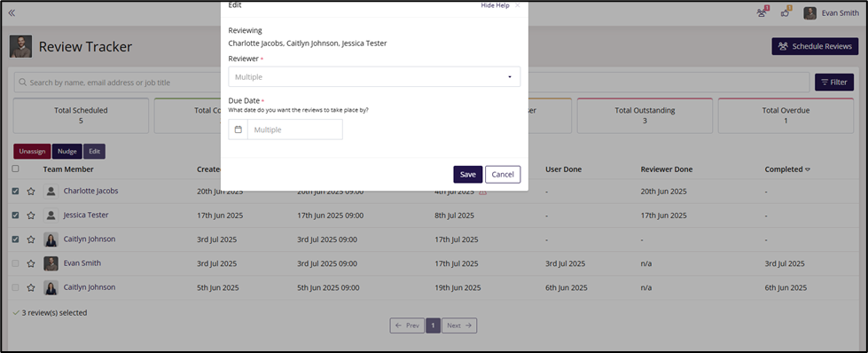Save the review edits
Screen dimensions: 868x353
468,174
